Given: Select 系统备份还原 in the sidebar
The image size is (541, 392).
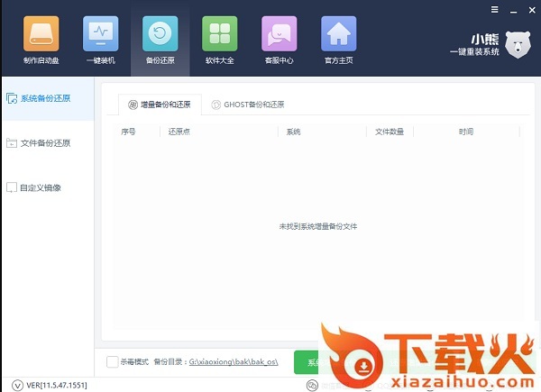Looking at the screenshot, I should (x=45, y=98).
